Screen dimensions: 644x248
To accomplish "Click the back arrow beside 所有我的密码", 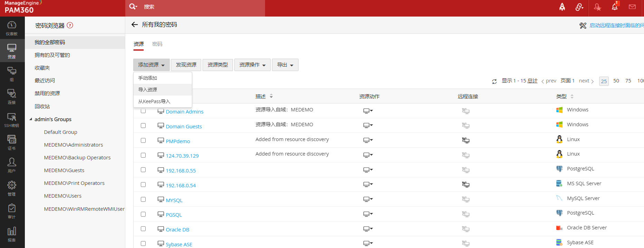I will click(135, 24).
